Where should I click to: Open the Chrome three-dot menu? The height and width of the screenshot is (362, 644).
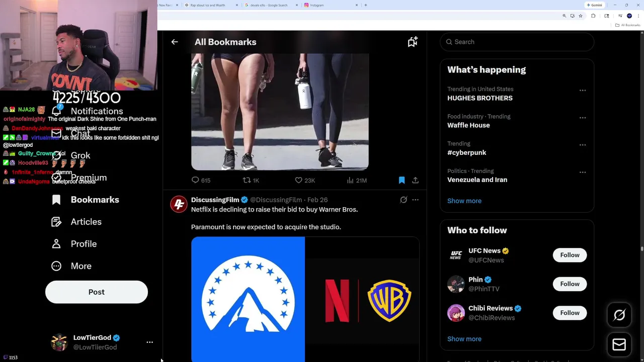[x=638, y=16]
